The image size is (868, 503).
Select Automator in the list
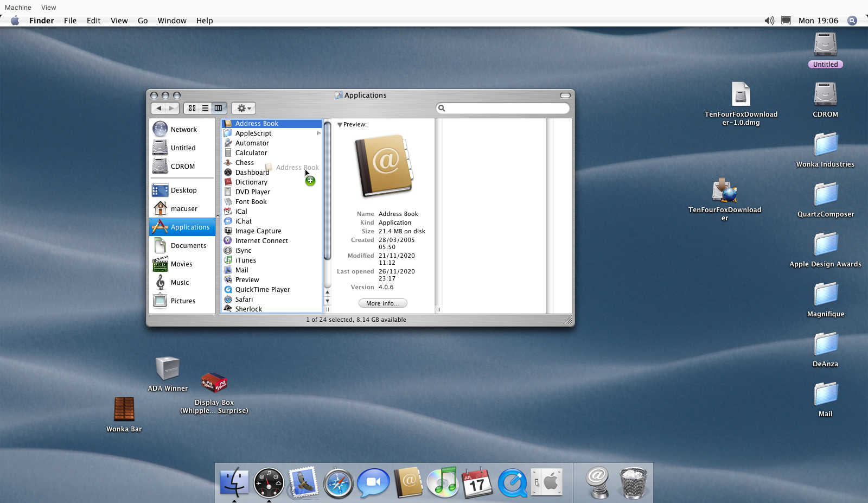pos(272,143)
